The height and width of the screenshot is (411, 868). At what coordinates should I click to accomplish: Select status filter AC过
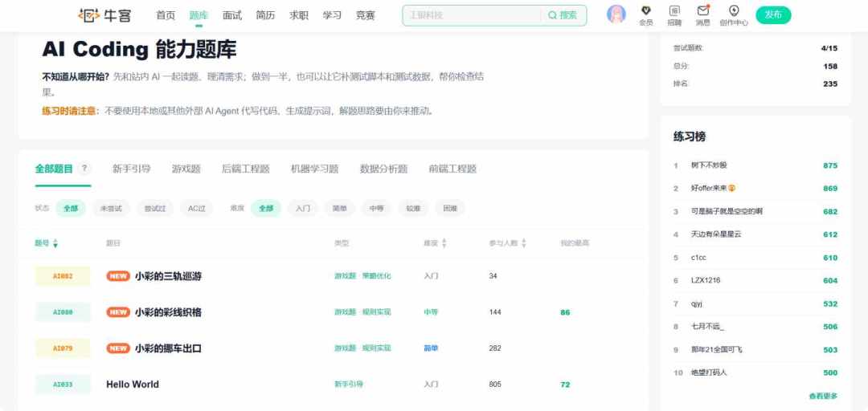[197, 209]
